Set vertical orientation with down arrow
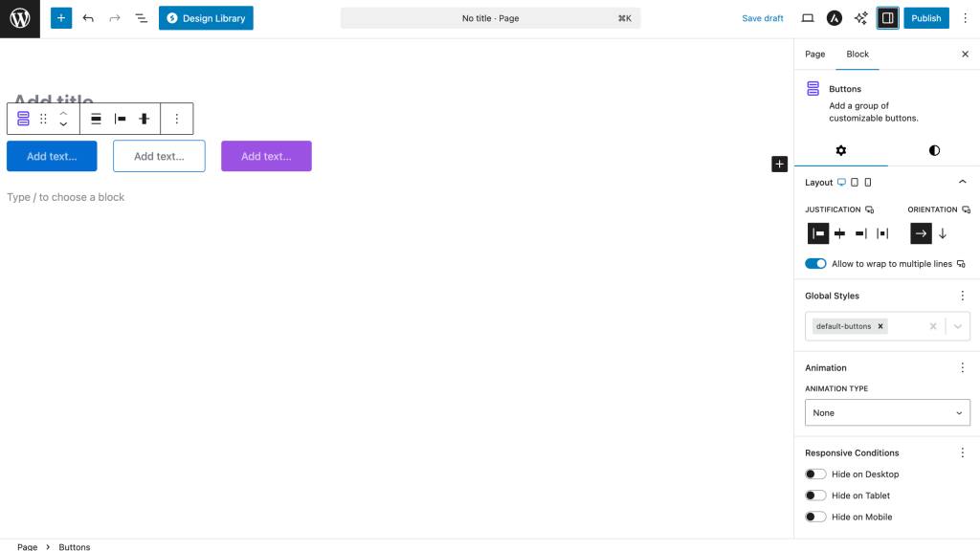The height and width of the screenshot is (551, 980). pyautogui.click(x=942, y=233)
